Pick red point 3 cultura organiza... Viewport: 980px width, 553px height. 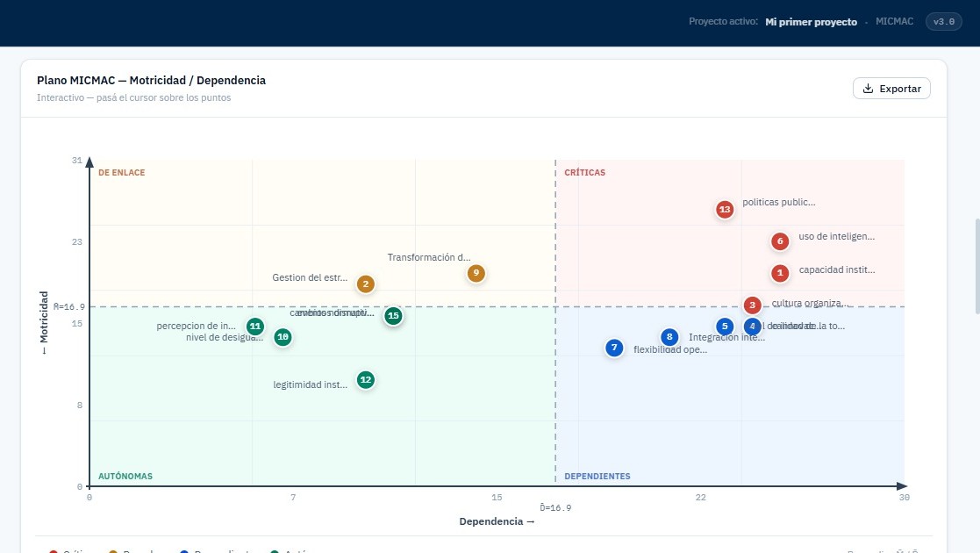click(x=753, y=305)
